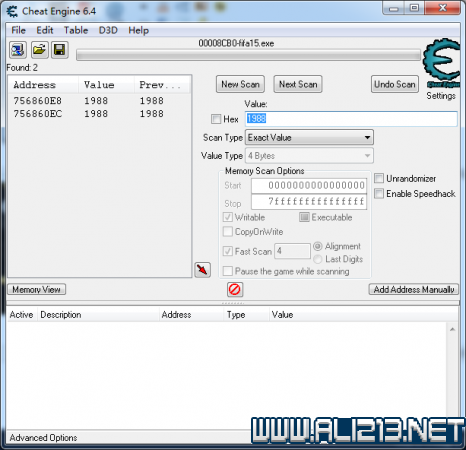
Task: Toggle the Writable checkbox
Action: [228, 217]
